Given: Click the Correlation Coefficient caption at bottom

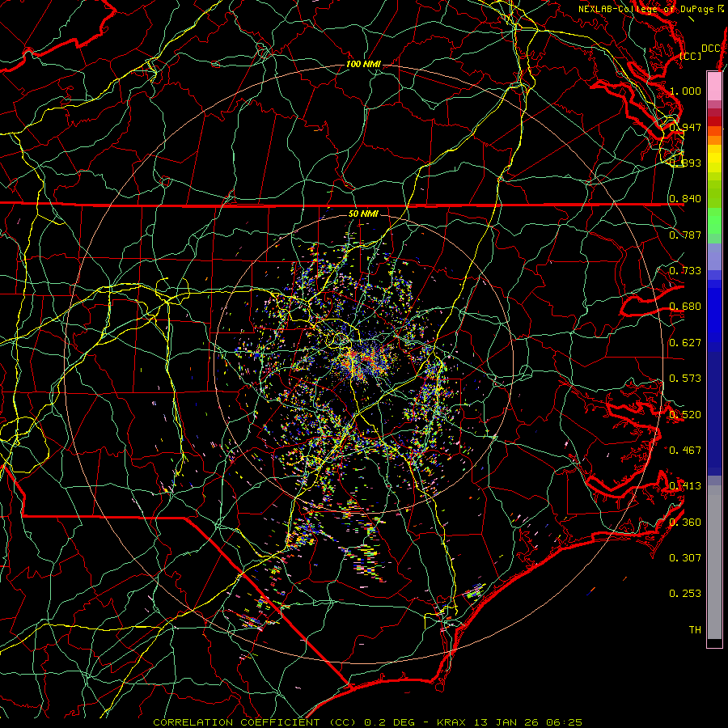Looking at the screenshot, I should [x=368, y=722].
